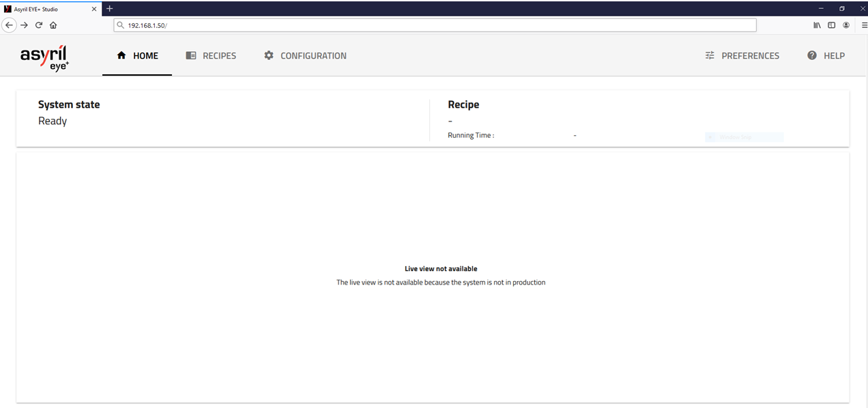Toggle the browser sidebar icon

coord(831,25)
